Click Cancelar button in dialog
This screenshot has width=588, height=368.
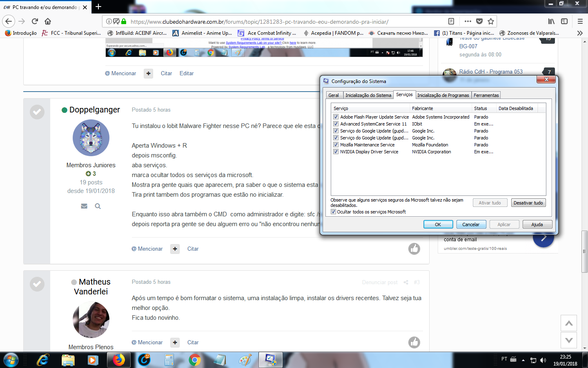(471, 224)
